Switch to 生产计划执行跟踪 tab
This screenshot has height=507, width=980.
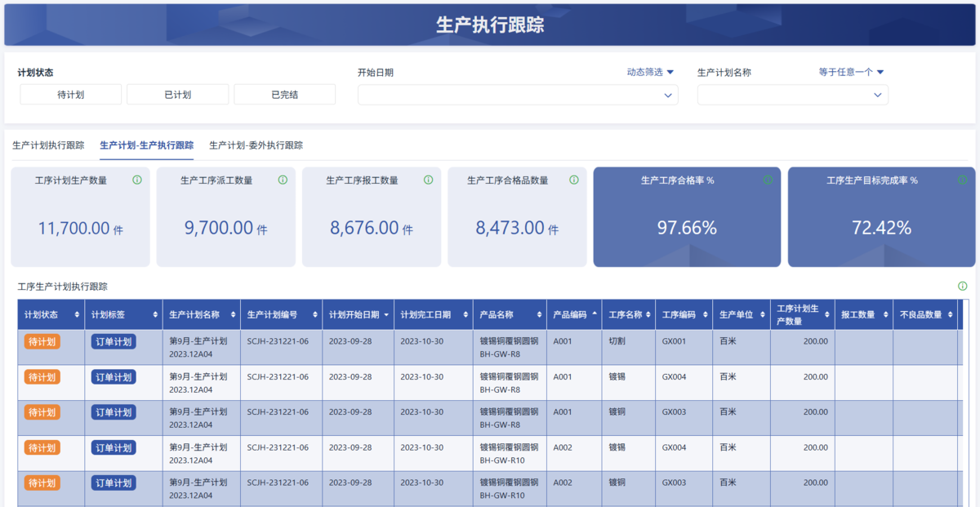click(48, 145)
